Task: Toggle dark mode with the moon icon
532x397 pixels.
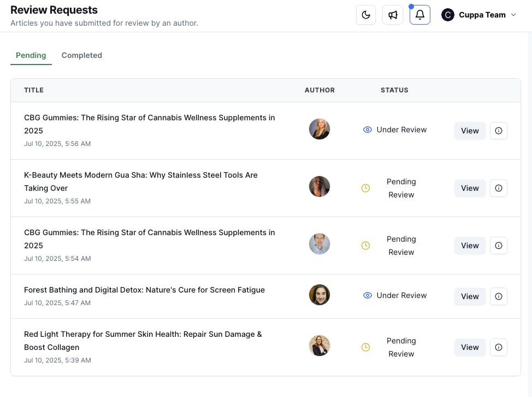Action: click(366, 15)
